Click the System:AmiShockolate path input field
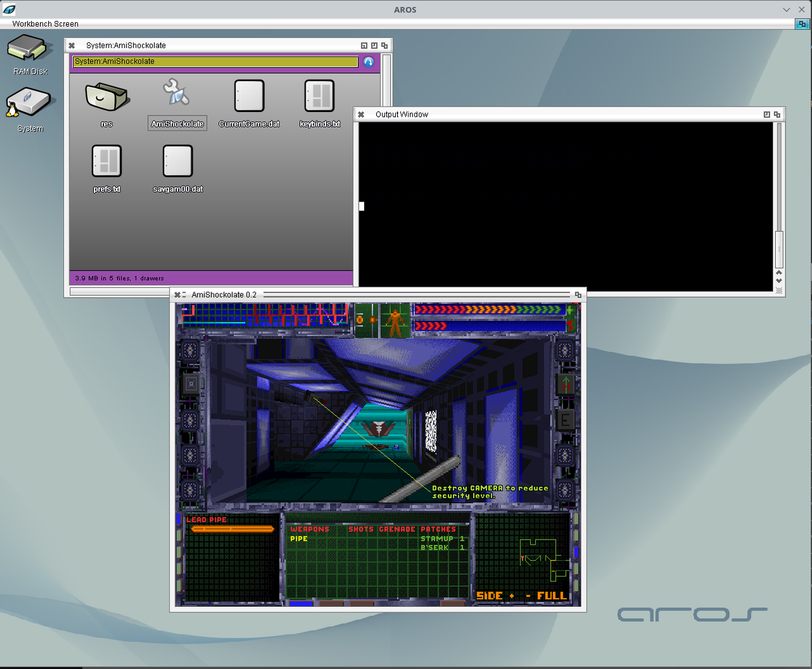Viewport: 812px width, 669px height. coord(216,62)
